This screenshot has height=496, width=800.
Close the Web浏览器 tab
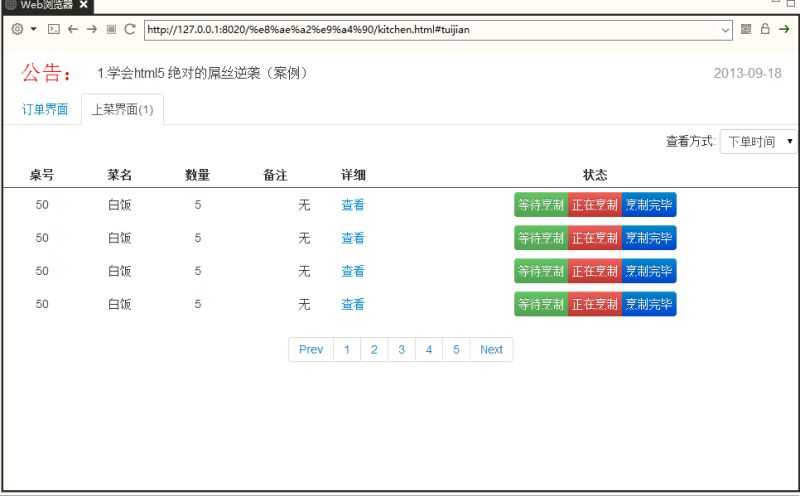point(84,5)
